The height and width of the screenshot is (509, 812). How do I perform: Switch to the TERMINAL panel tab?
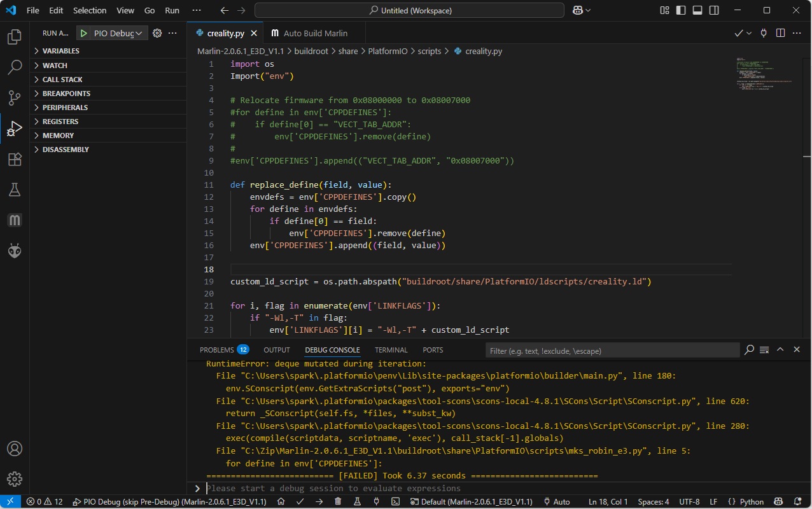coord(391,350)
